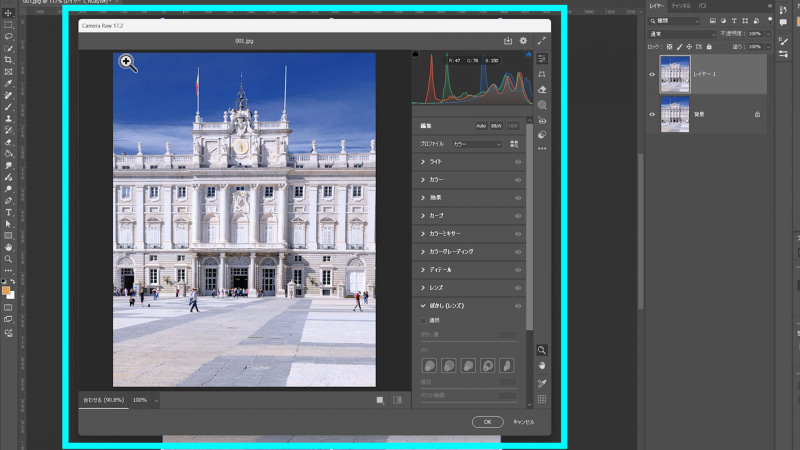Switch to the チャンネル tab

coord(681,6)
